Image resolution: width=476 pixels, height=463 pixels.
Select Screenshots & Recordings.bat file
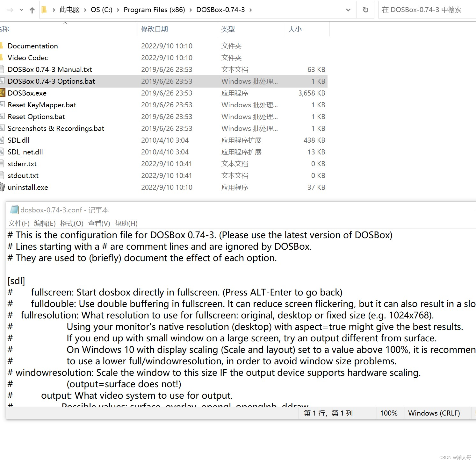coord(56,128)
